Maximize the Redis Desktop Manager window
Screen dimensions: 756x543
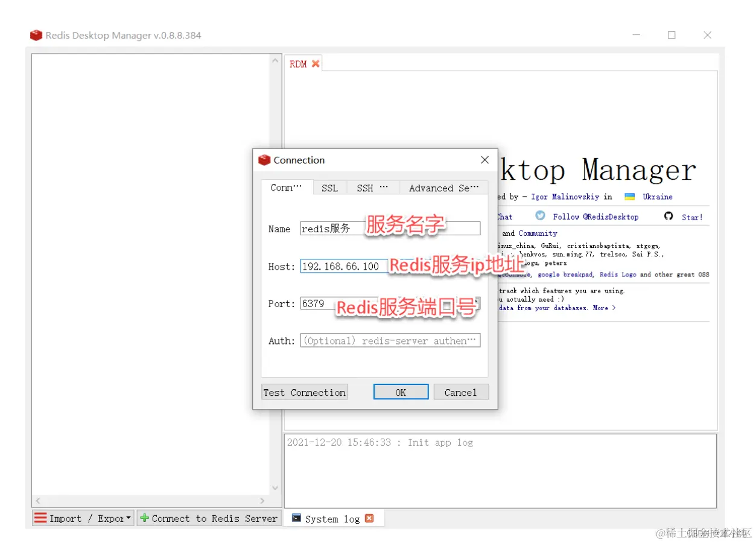point(672,35)
